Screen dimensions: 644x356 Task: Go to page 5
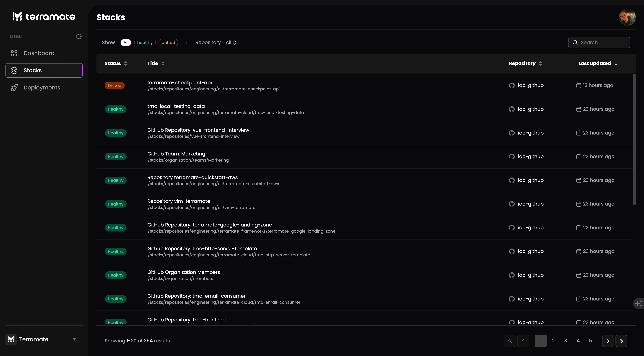590,341
